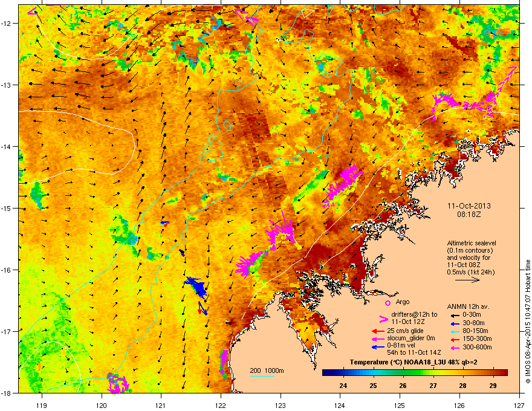The height and width of the screenshot is (411, 532).
Task: Click the '123' longitude axis label
Action: click(281, 406)
